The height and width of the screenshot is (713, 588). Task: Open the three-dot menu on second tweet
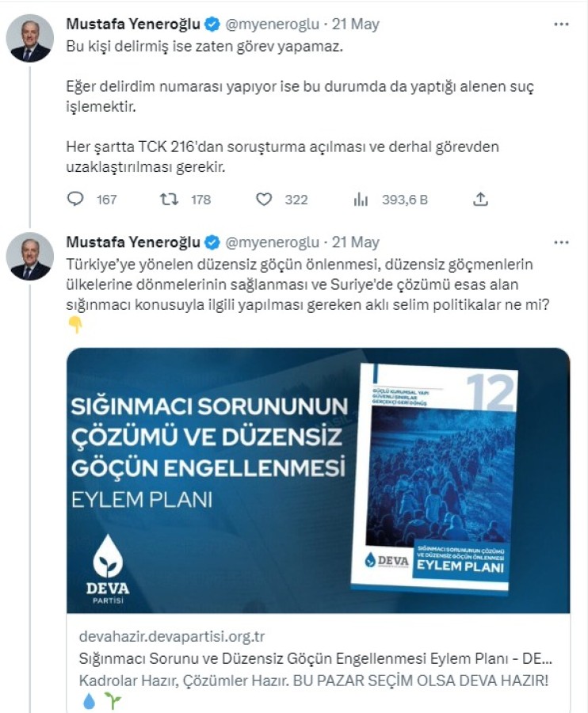(561, 242)
